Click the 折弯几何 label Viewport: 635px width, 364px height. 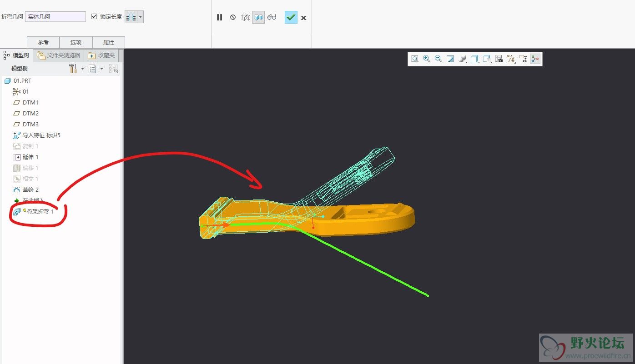[x=12, y=16]
